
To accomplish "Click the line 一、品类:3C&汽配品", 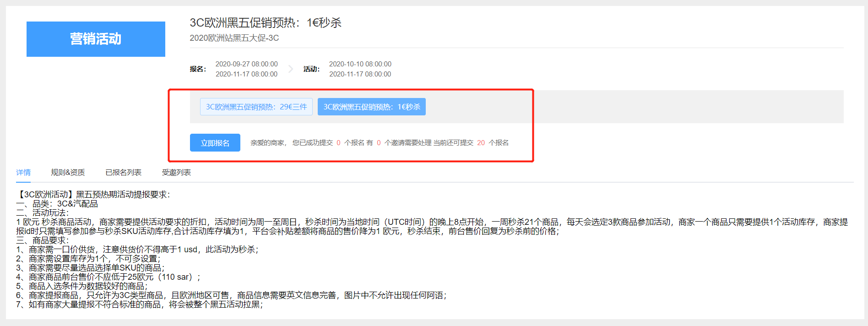I will tap(57, 204).
